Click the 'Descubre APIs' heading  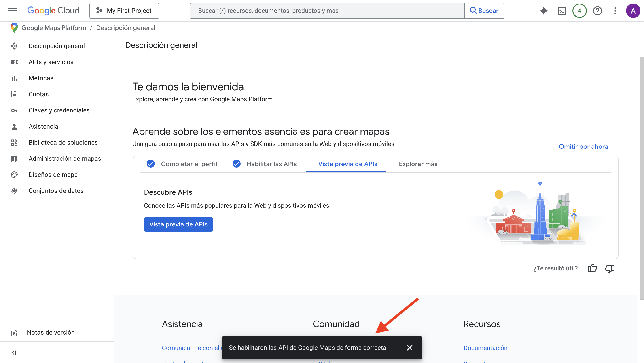168,192
